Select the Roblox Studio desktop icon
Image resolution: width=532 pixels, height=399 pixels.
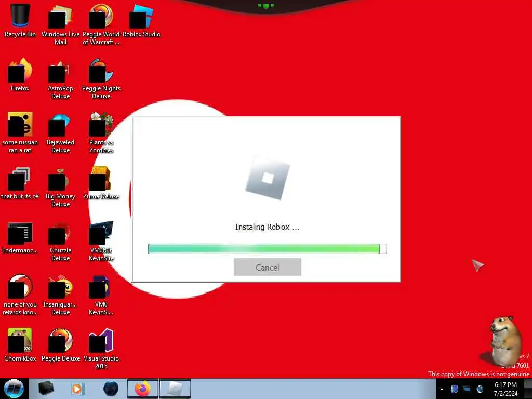pos(141,20)
